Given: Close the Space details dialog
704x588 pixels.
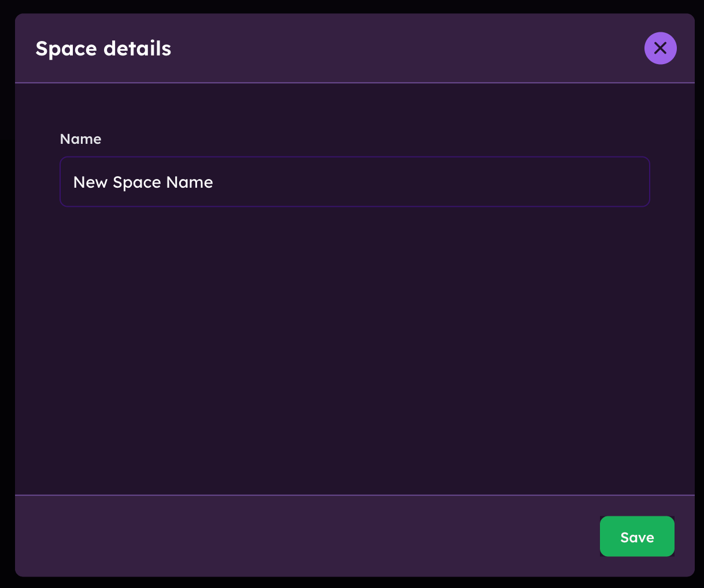Looking at the screenshot, I should point(660,48).
